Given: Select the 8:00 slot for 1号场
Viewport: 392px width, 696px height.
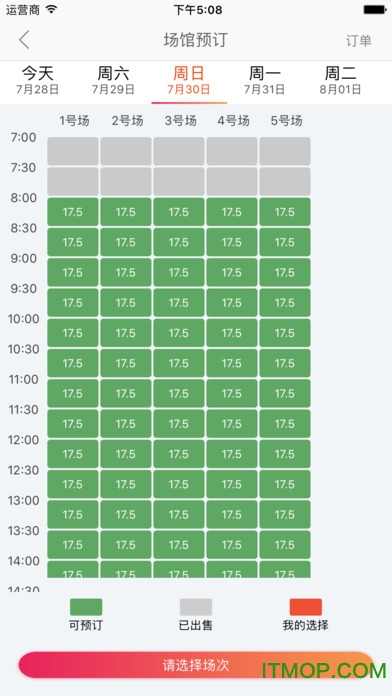Looking at the screenshot, I should pyautogui.click(x=73, y=212).
